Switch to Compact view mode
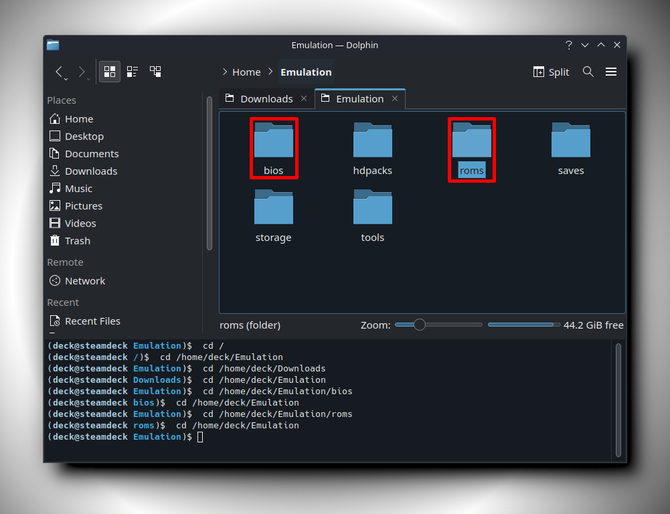Screen dimensions: 670x514 (x=132, y=72)
